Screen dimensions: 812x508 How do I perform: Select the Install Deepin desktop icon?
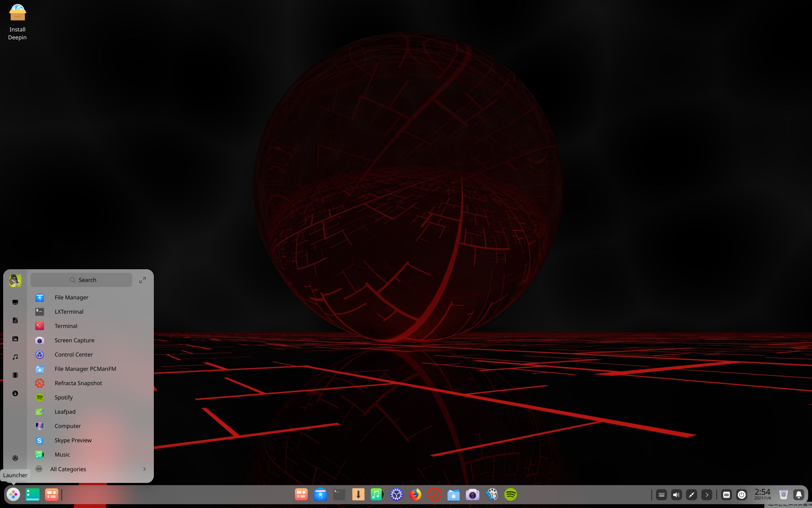pyautogui.click(x=17, y=22)
